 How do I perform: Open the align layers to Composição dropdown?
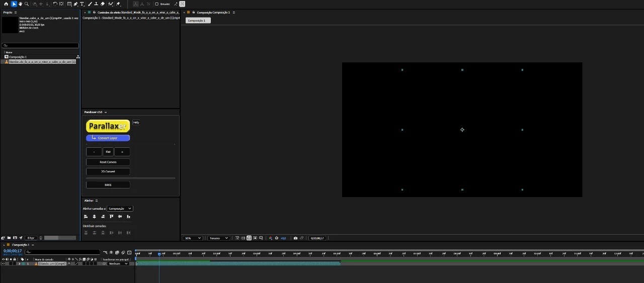(x=120, y=209)
